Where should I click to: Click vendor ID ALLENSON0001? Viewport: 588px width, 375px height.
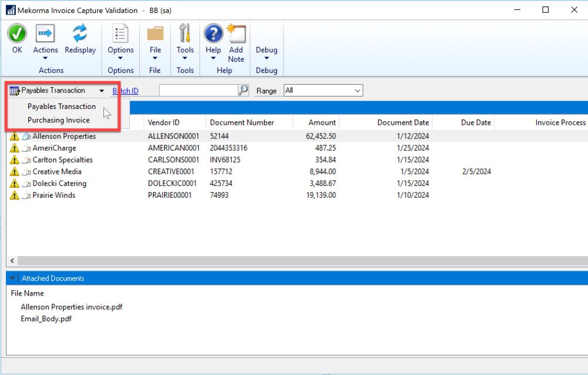173,136
